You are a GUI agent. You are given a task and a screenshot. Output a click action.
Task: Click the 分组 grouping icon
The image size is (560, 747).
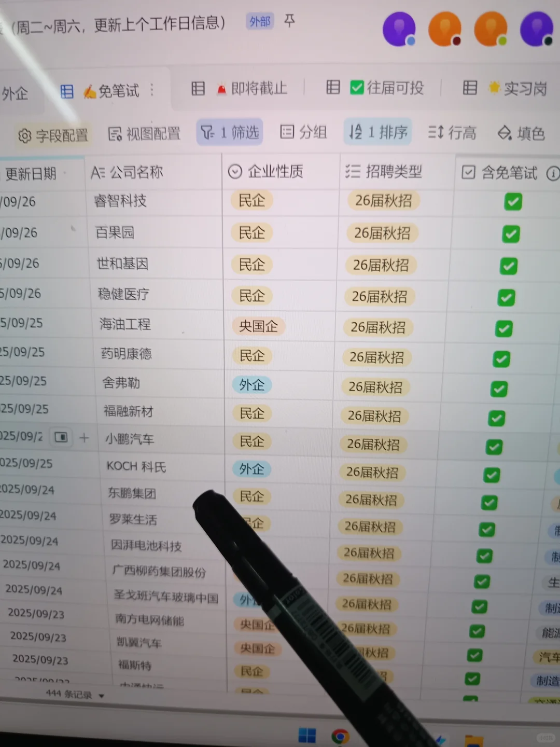tap(286, 132)
